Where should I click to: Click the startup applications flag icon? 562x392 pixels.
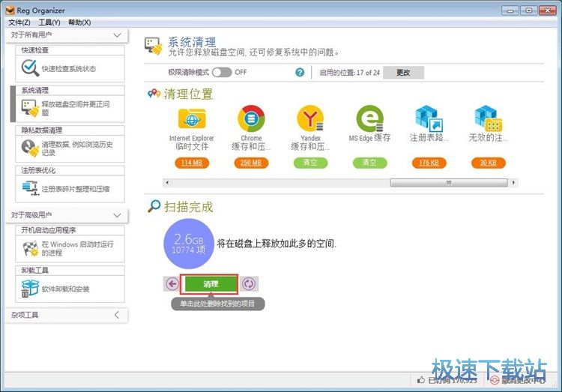point(31,249)
